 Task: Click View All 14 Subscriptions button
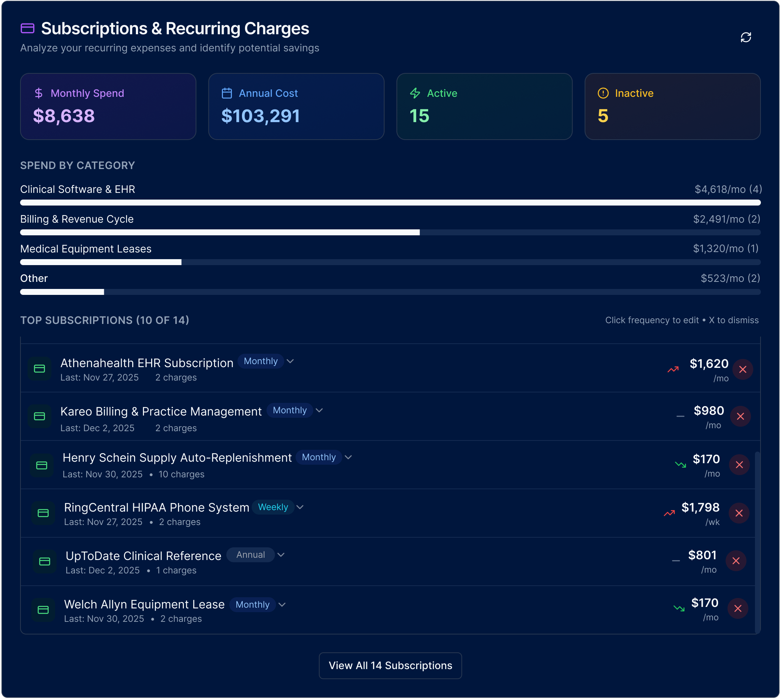390,665
